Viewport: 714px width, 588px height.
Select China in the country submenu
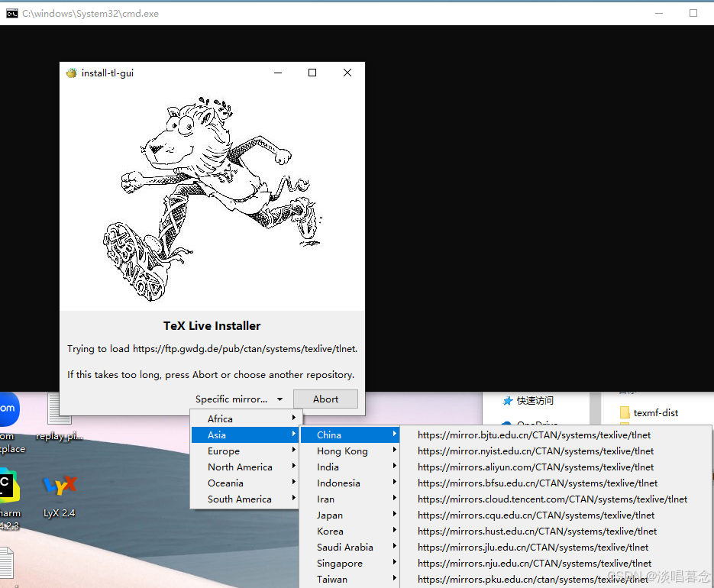[350, 435]
